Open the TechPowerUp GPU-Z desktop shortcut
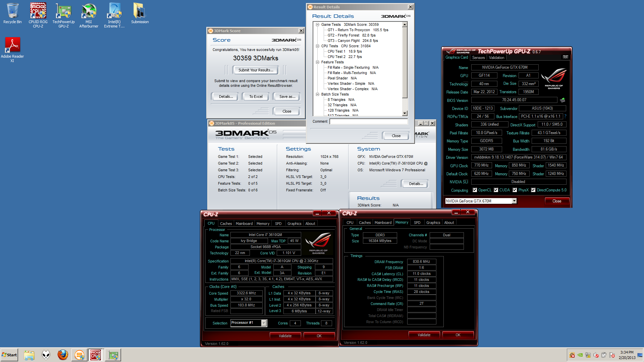 click(x=63, y=15)
